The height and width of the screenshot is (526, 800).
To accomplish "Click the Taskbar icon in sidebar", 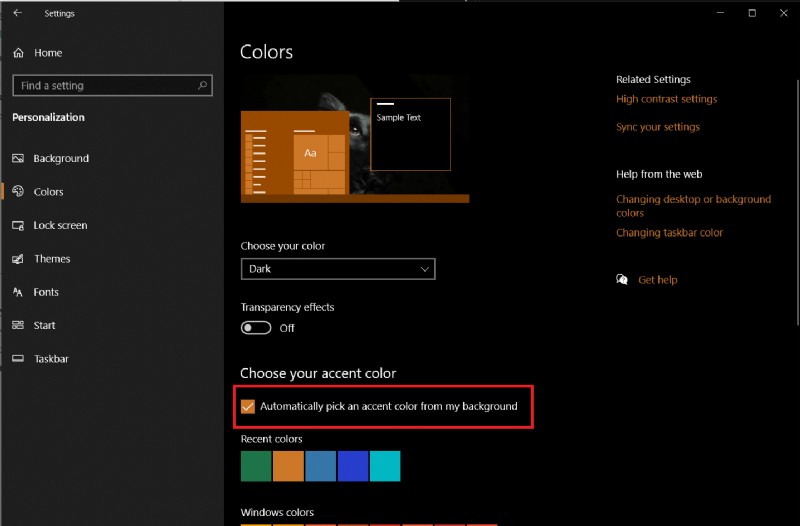I will coord(18,359).
